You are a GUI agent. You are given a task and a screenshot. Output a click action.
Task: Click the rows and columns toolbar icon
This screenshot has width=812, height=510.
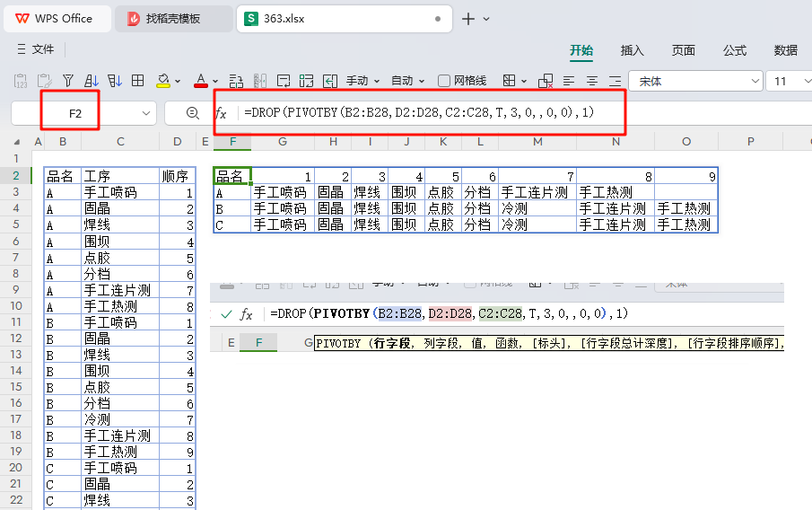pyautogui.click(x=236, y=81)
